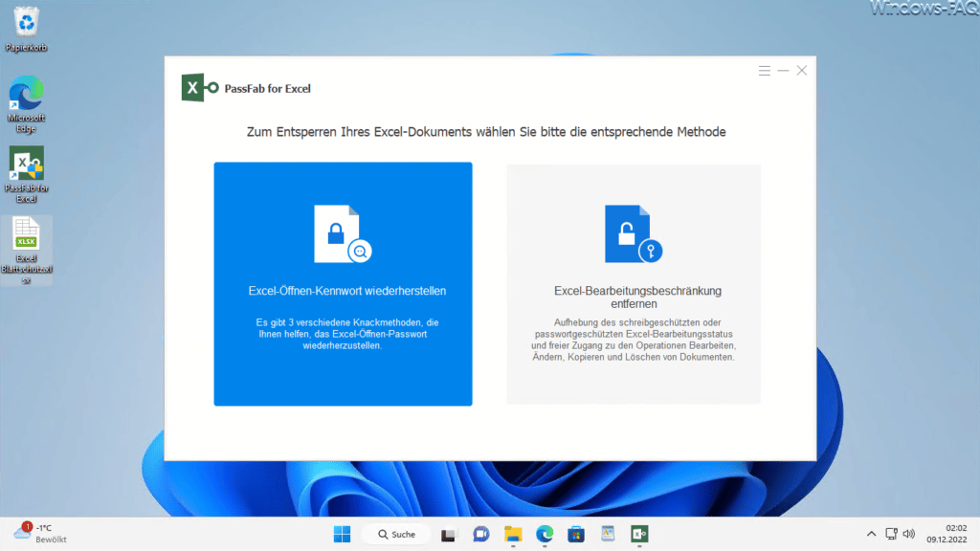Screen dimensions: 980x551
Task: Choose Excel-Öffnen-Kennwort wiederherstellen option
Action: (344, 283)
